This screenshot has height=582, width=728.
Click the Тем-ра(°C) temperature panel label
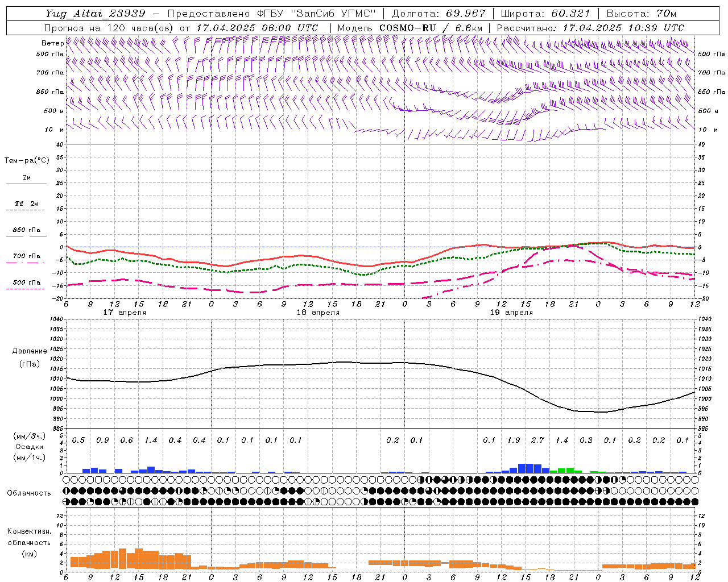pyautogui.click(x=27, y=161)
